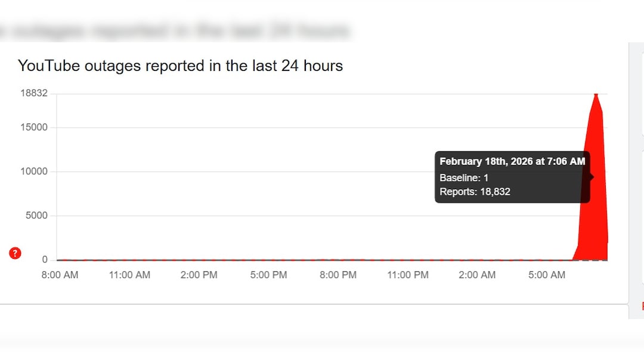This screenshot has width=644, height=362.
Task: Select the 5:00 PM time label
Action: tap(268, 275)
